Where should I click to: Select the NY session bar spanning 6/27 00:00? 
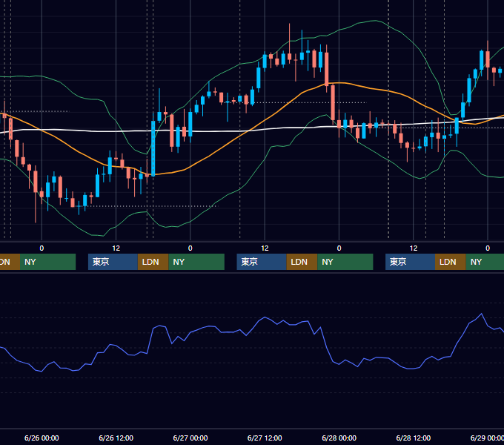coord(196,262)
